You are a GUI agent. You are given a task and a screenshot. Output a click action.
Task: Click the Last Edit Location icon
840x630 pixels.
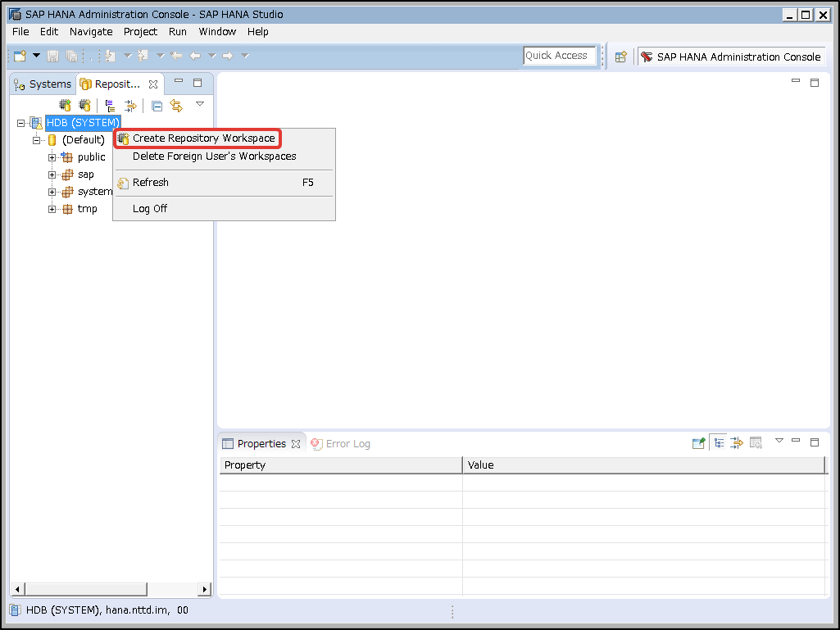point(176,55)
